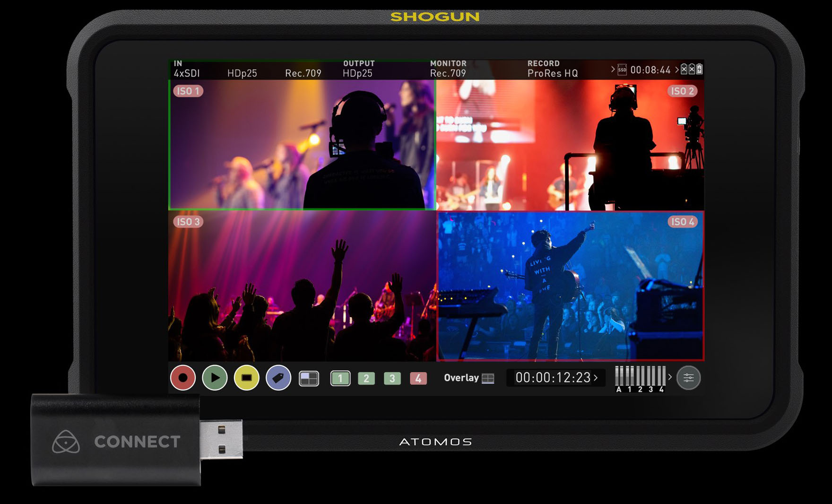Tap the SSD storage icon

click(x=622, y=70)
